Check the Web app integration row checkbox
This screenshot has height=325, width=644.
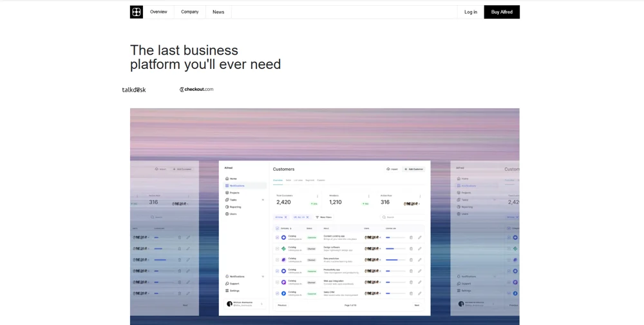tap(277, 282)
